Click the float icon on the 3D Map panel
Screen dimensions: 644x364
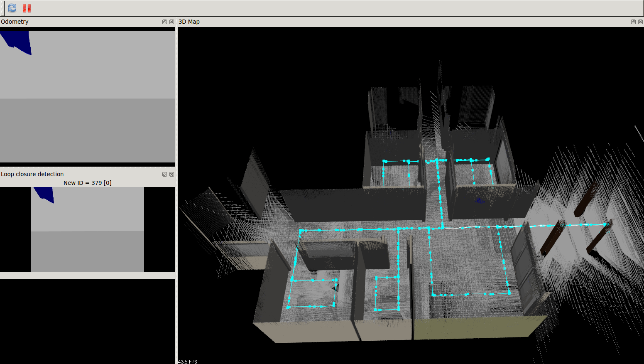(633, 22)
